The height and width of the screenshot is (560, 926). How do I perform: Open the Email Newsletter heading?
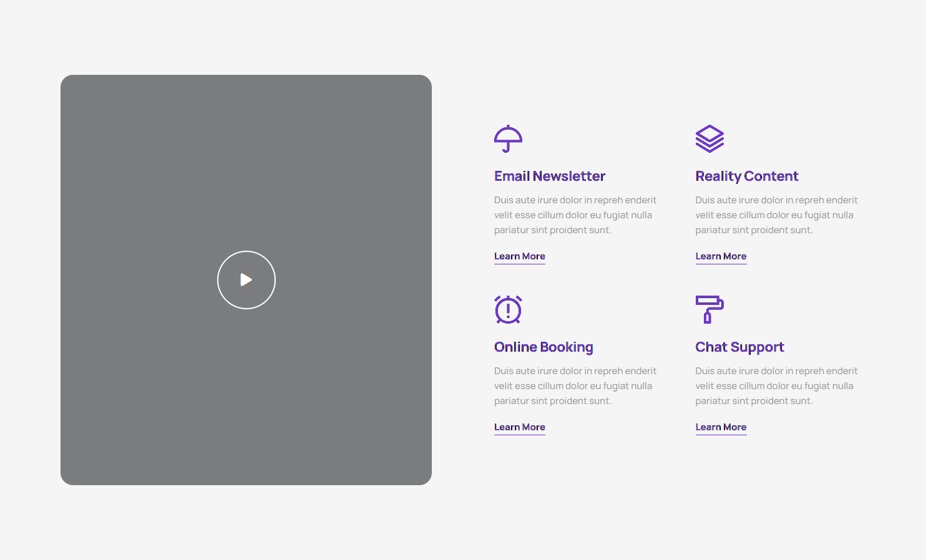coord(549,176)
